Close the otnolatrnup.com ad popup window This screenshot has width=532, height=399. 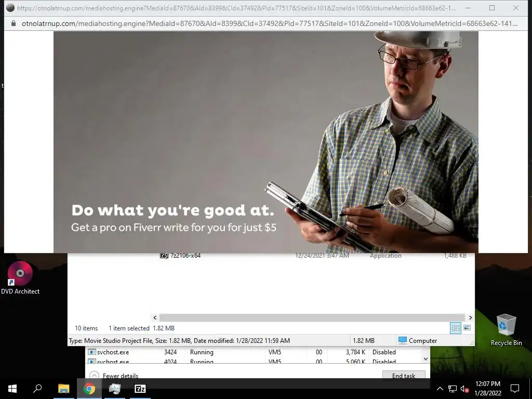pos(516,8)
